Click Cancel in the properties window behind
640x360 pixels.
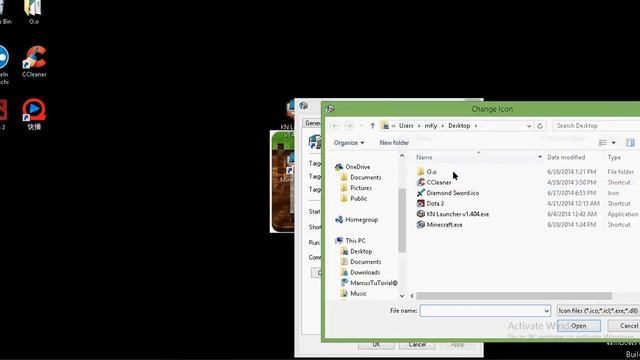click(x=417, y=345)
